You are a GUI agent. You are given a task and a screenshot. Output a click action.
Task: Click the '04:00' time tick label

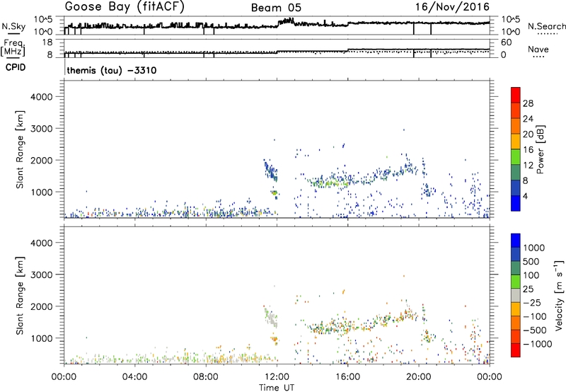[134, 377]
